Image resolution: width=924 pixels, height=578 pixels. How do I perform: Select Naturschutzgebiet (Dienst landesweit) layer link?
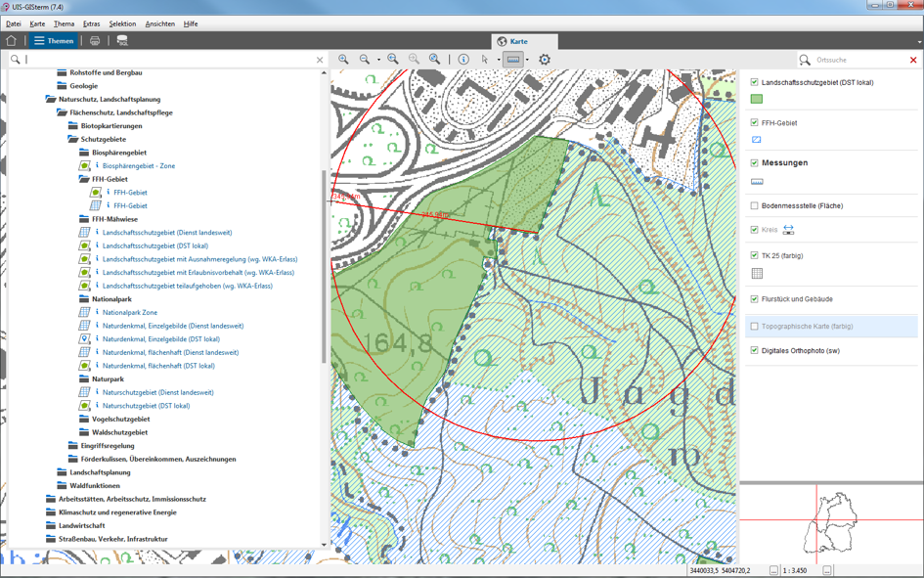158,392
